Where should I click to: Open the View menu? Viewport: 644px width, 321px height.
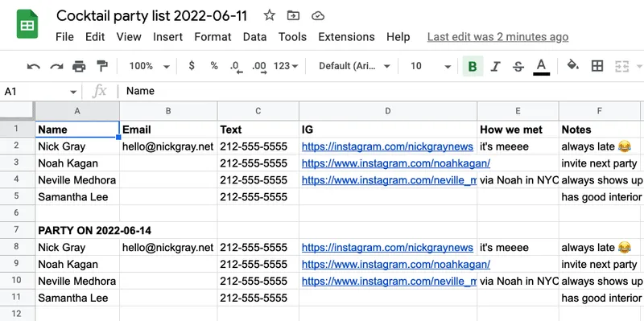pos(129,37)
